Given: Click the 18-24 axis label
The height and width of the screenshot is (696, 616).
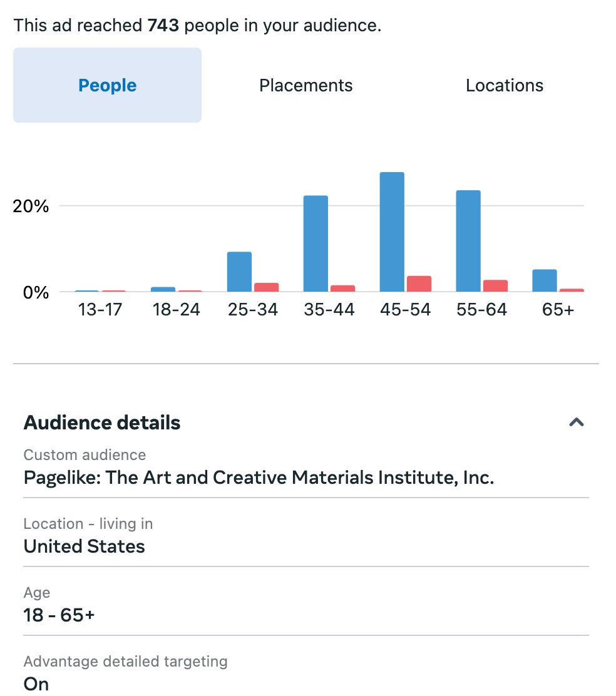Looking at the screenshot, I should coord(176,309).
